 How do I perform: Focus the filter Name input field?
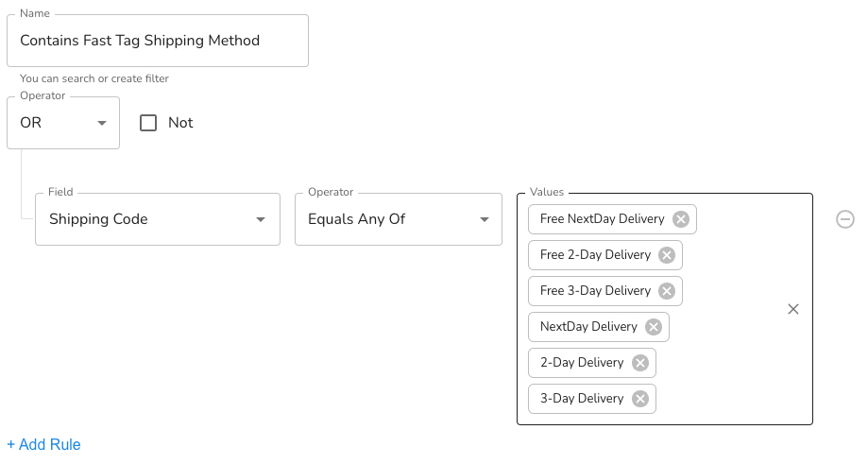pos(158,41)
